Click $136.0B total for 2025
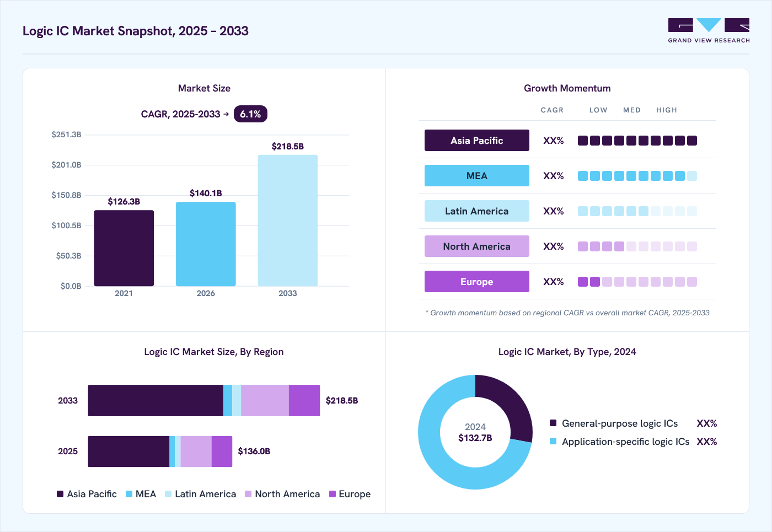772x532 pixels. point(254,452)
